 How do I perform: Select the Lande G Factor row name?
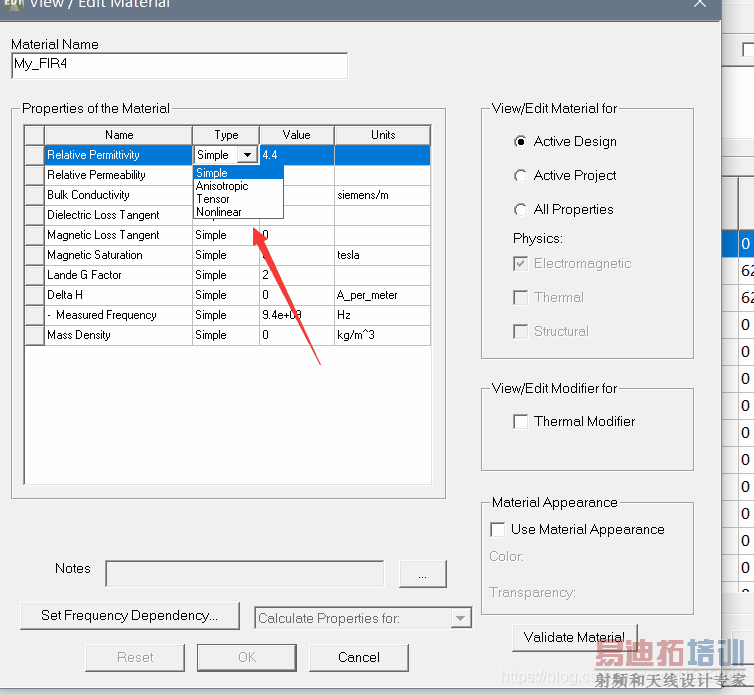[118, 275]
